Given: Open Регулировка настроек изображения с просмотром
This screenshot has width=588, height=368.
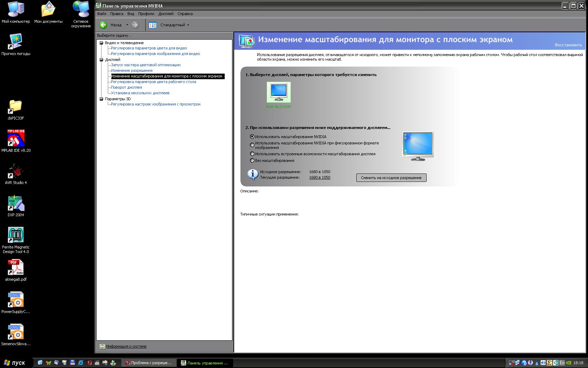Looking at the screenshot, I should coord(155,104).
